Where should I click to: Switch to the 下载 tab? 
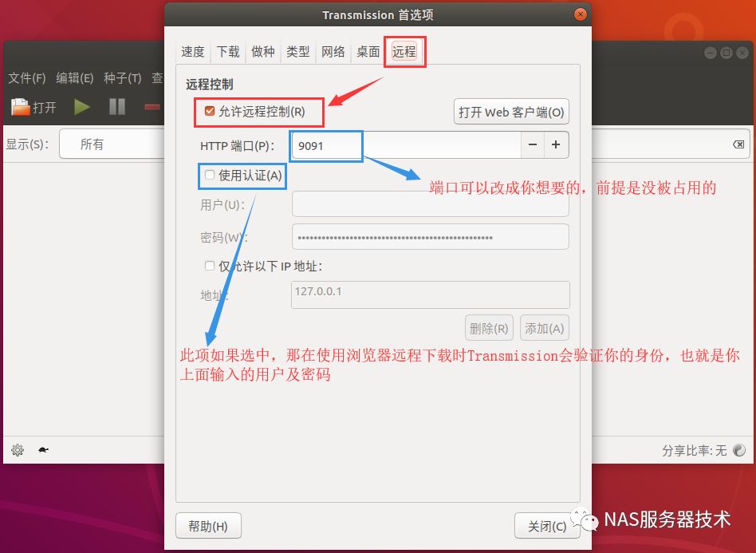[228, 52]
